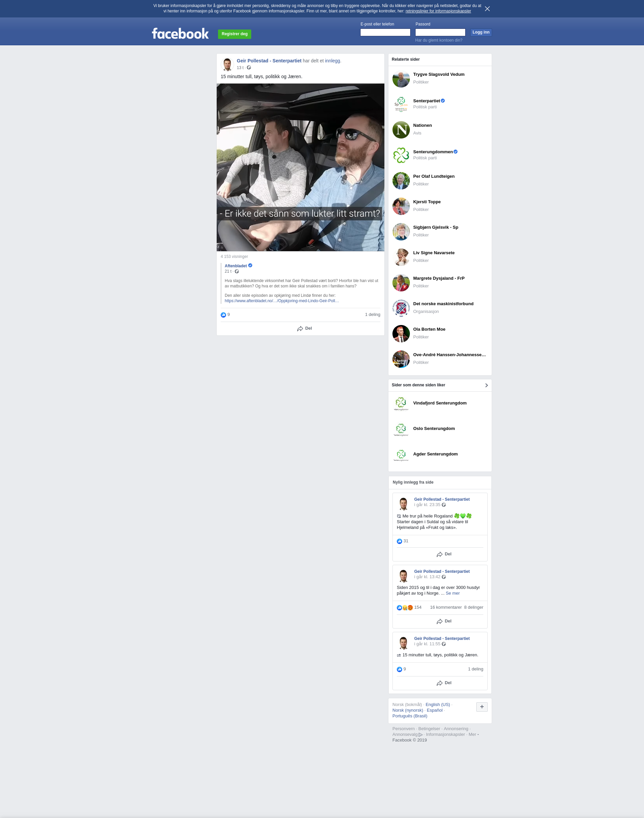This screenshot has width=644, height=818.
Task: Open Ola Borten Moe page
Action: [429, 329]
